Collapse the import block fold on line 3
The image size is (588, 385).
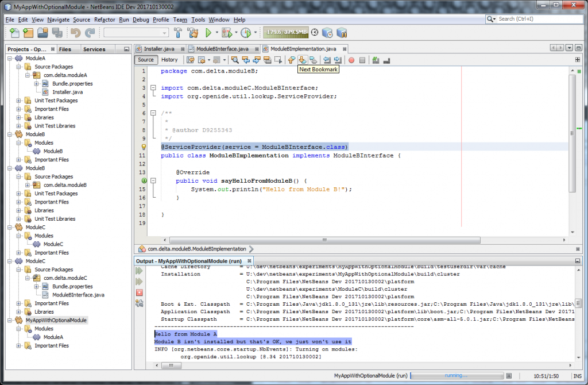pos(153,88)
